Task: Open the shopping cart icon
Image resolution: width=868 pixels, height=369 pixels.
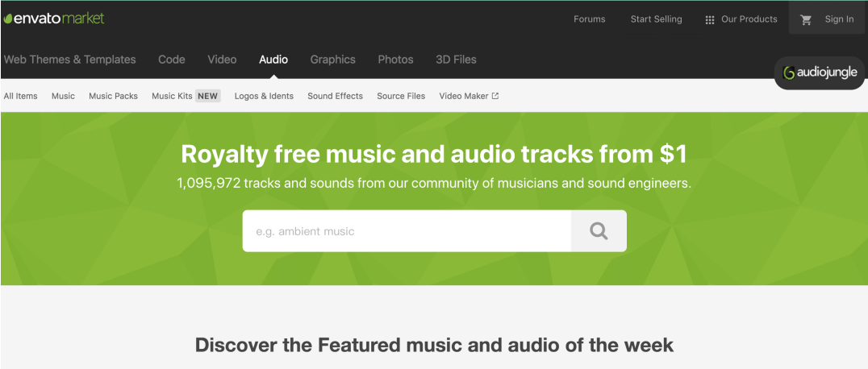Action: point(806,19)
